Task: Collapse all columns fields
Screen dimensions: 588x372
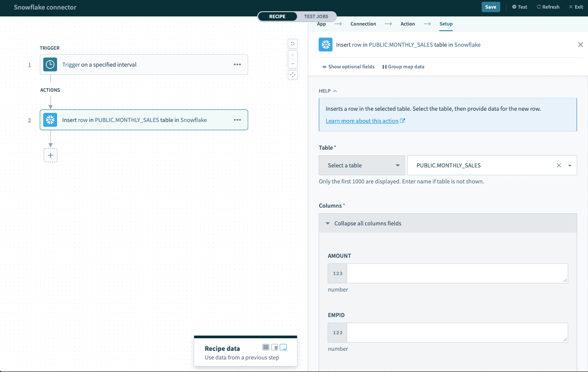Action: coord(367,224)
